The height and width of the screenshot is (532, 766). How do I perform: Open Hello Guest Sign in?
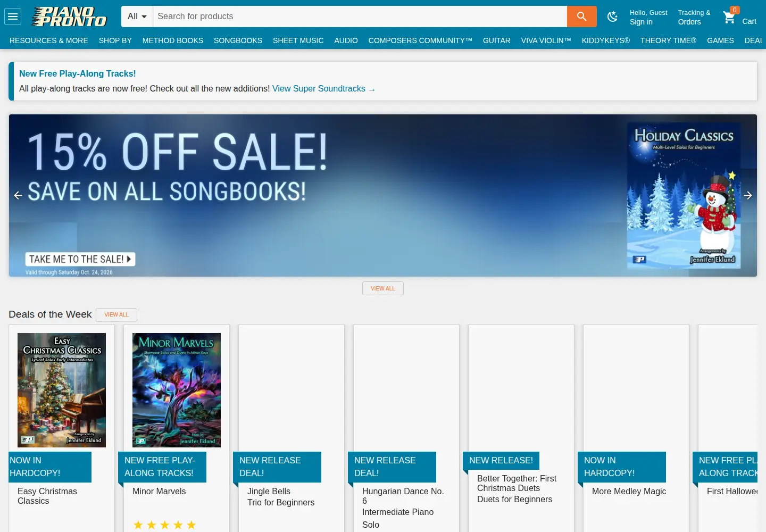pos(648,17)
